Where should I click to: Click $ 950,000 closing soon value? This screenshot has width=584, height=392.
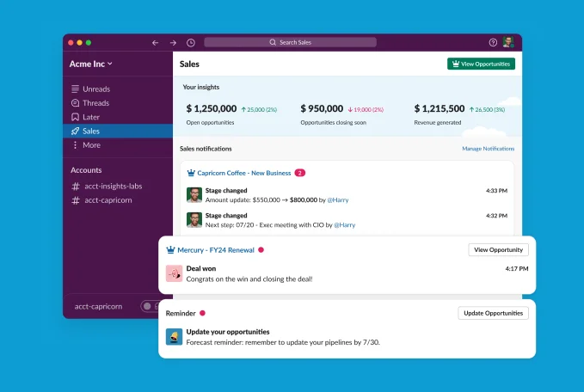click(322, 108)
